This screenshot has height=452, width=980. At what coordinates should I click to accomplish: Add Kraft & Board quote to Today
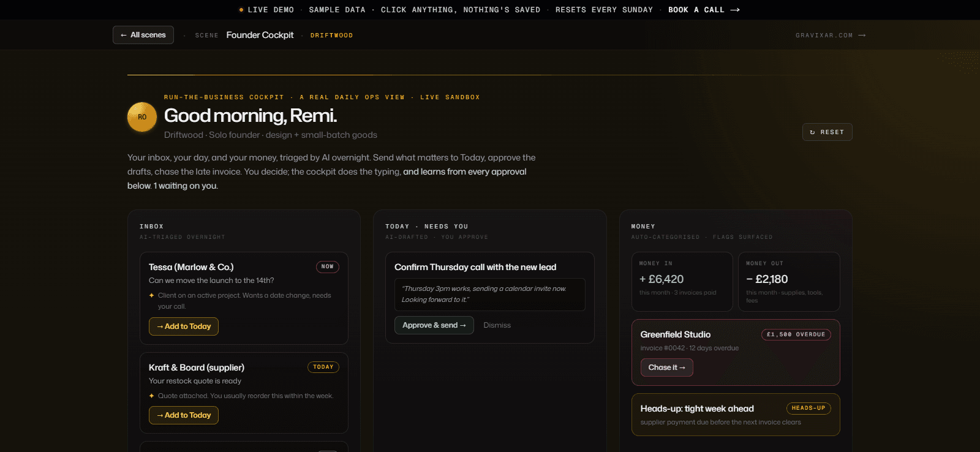click(184, 415)
